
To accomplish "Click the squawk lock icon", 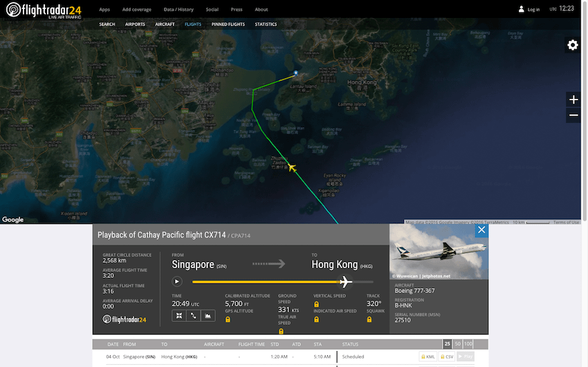I will click(x=369, y=319).
